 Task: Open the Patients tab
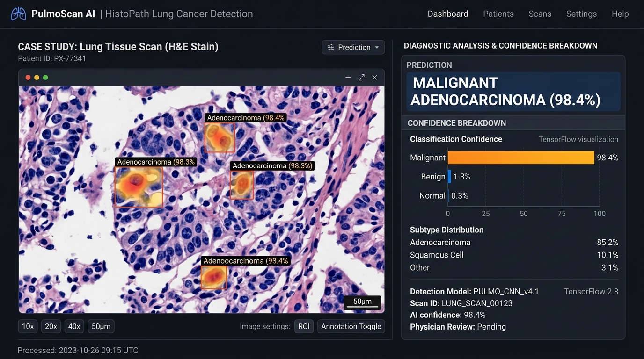coord(498,14)
